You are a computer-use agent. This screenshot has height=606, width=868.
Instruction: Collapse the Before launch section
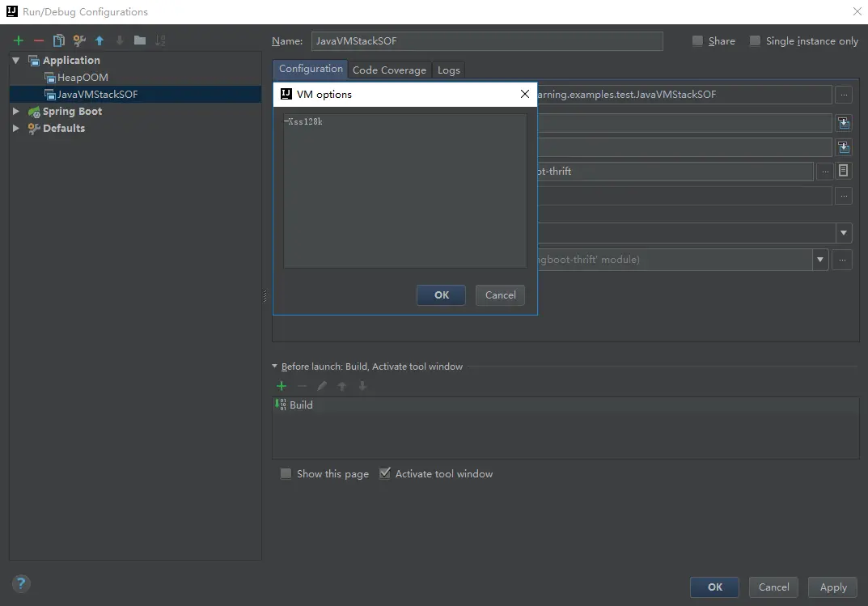274,367
